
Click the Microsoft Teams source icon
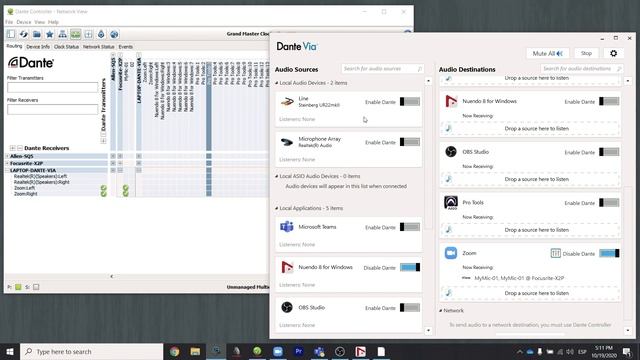tap(287, 227)
